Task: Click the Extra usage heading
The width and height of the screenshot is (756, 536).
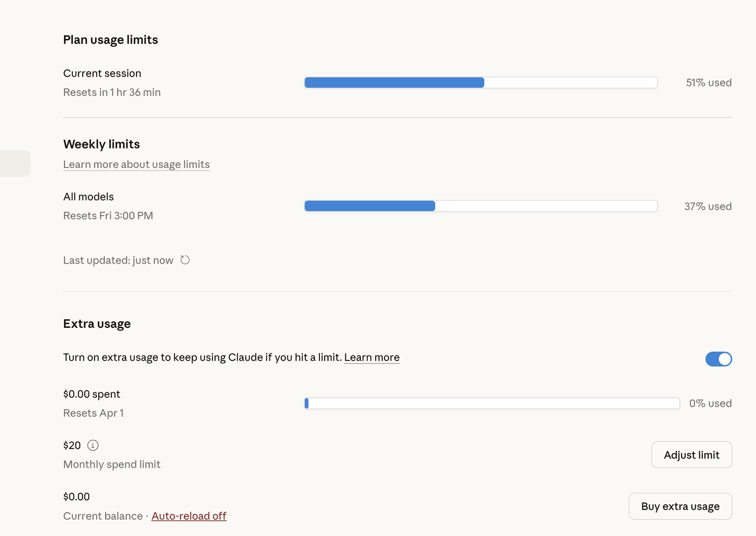Action: pos(97,324)
